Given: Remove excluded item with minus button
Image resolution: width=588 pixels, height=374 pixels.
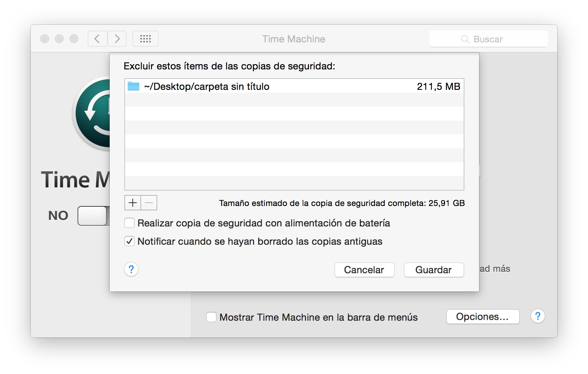Looking at the screenshot, I should pyautogui.click(x=149, y=203).
